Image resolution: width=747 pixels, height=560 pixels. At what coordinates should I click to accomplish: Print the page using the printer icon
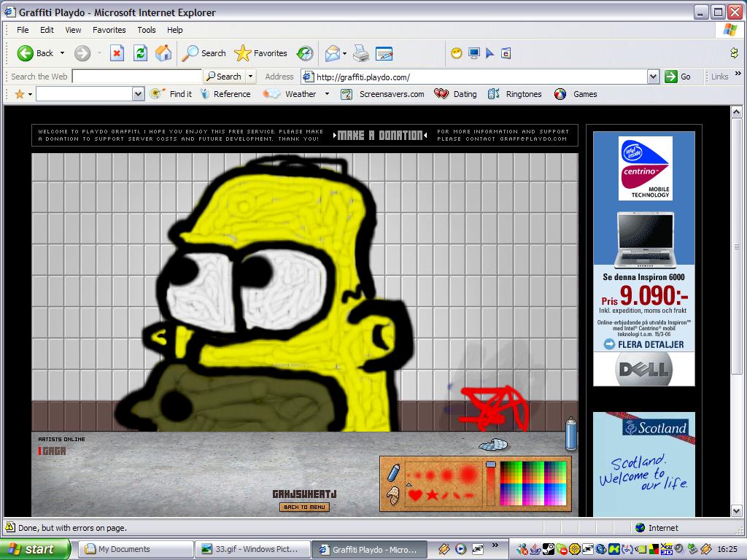point(360,53)
